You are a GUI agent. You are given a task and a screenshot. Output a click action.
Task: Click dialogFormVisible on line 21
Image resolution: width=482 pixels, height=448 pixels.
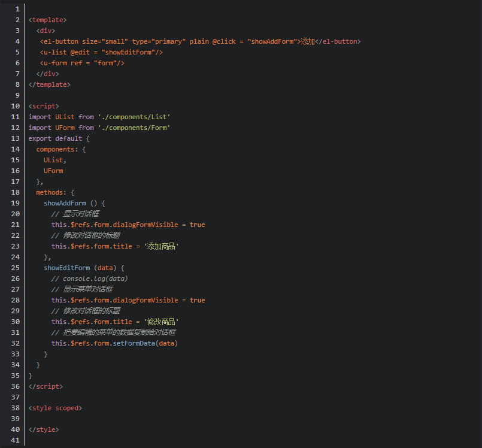pos(145,225)
